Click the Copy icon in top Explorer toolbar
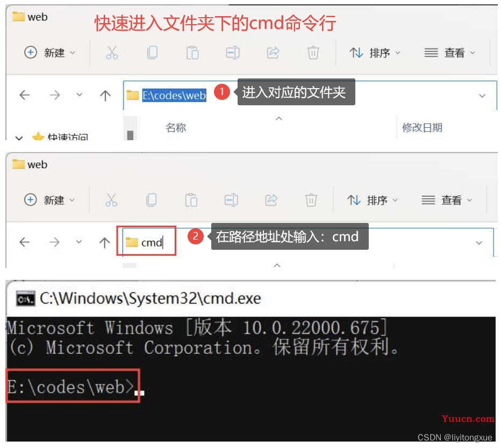 pos(153,53)
